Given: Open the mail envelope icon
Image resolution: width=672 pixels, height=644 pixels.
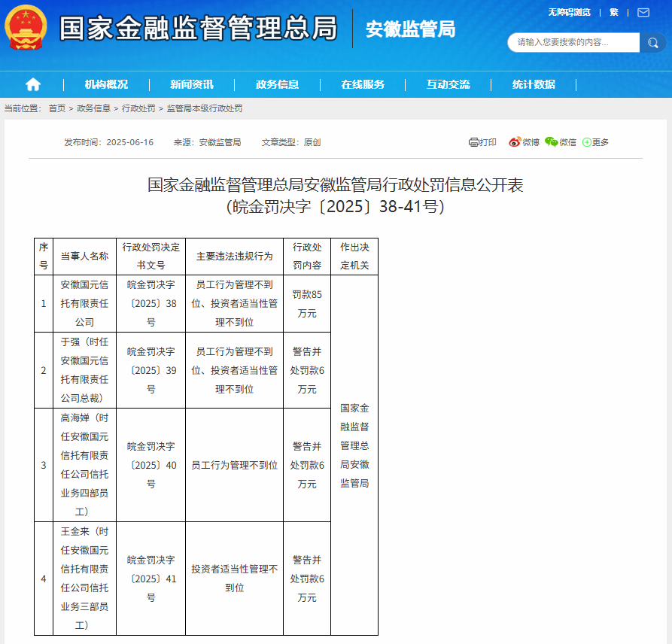Looking at the screenshot, I should pyautogui.click(x=643, y=13).
